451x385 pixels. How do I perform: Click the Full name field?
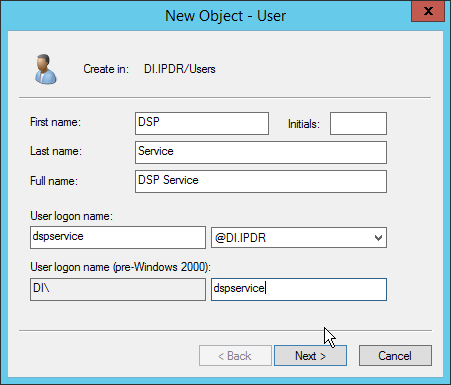tap(261, 181)
